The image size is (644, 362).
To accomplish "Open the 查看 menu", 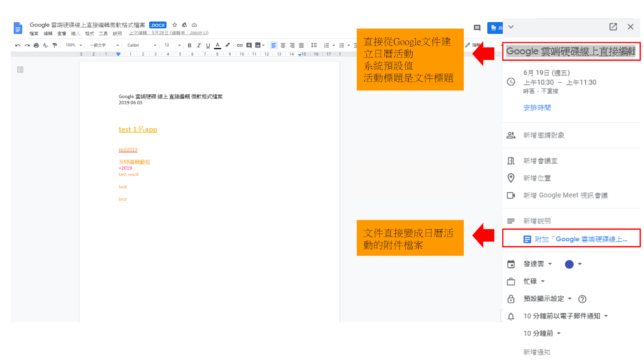I will 62,34.
